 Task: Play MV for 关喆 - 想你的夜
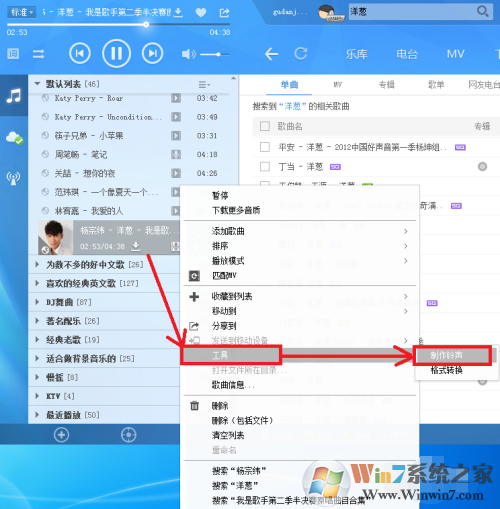tap(176, 173)
